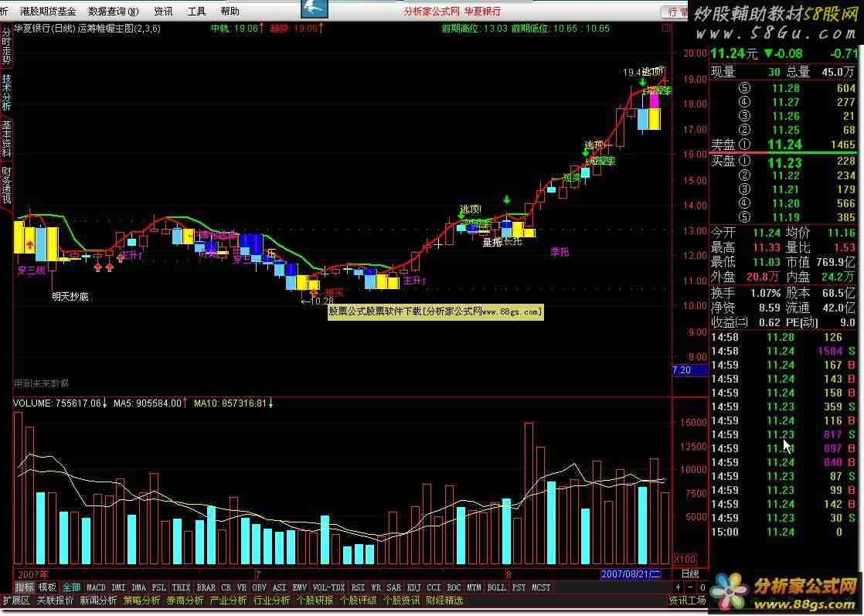Click the 2007/08/21 date marker on time axis
Viewport: 864px width, 616px height.
pos(631,574)
